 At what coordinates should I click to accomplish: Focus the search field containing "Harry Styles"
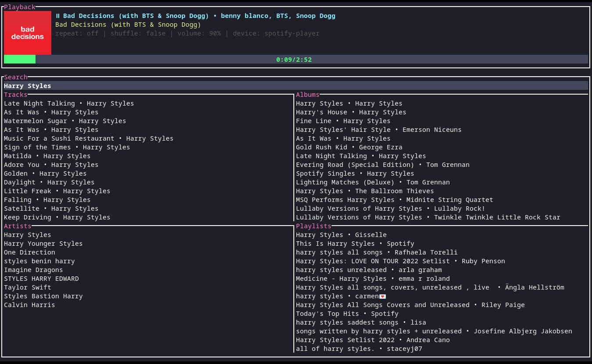pyautogui.click(x=296, y=85)
